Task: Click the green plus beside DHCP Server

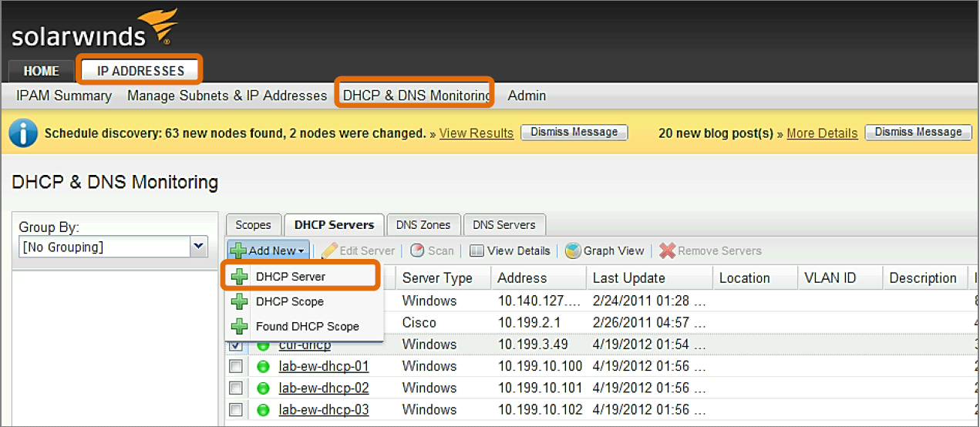Action: (240, 277)
